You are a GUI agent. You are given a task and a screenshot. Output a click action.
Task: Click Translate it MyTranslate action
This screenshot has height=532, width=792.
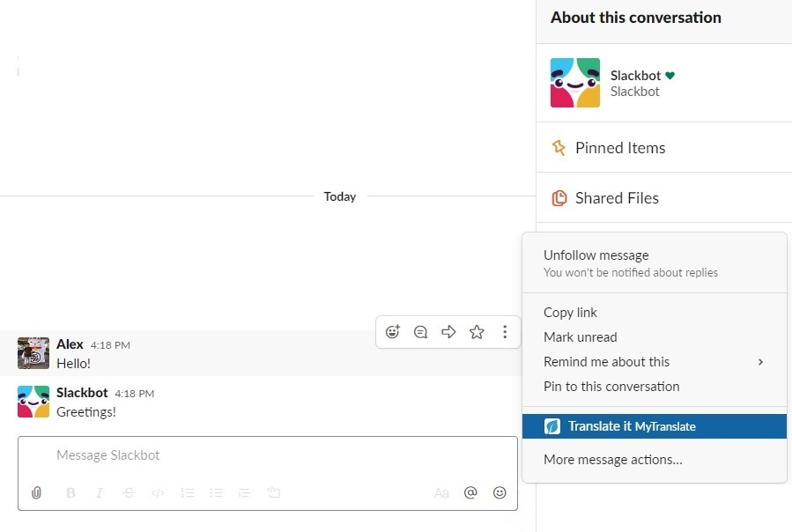654,426
